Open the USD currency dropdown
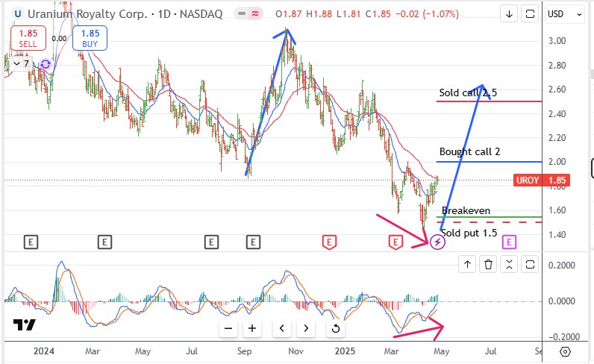 click(x=564, y=14)
